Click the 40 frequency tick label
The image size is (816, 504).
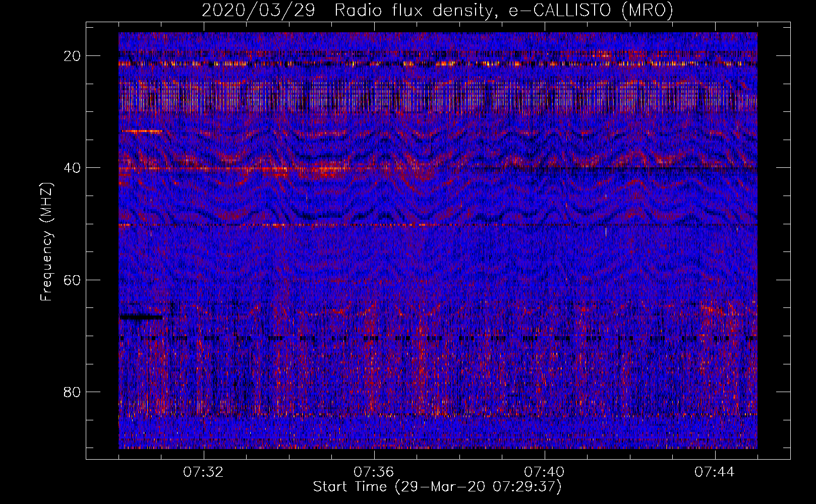click(x=73, y=168)
